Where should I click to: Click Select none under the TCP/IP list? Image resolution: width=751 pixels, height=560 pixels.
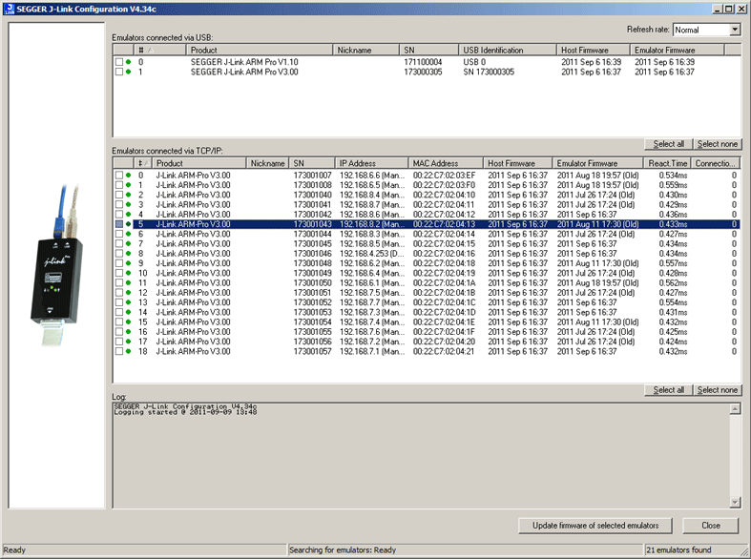pyautogui.click(x=717, y=390)
